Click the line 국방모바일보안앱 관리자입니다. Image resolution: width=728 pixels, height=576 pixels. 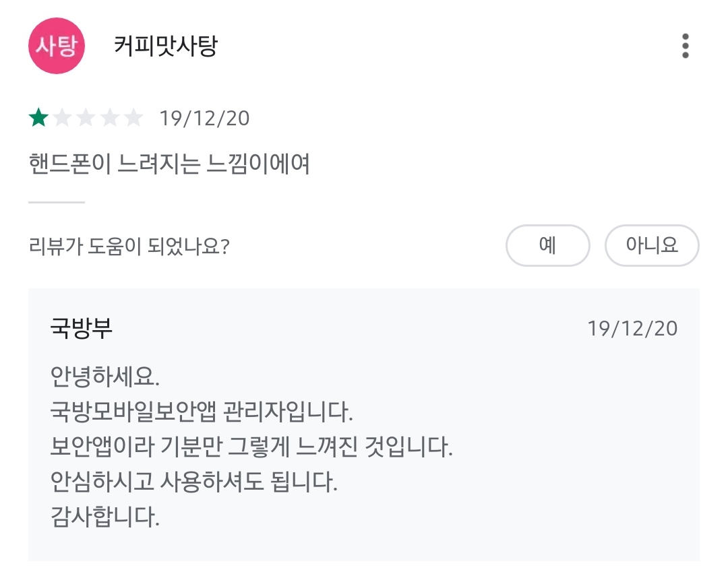[x=202, y=412]
